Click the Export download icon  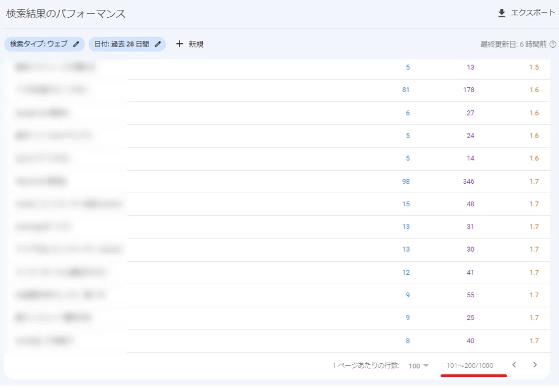[x=501, y=13]
